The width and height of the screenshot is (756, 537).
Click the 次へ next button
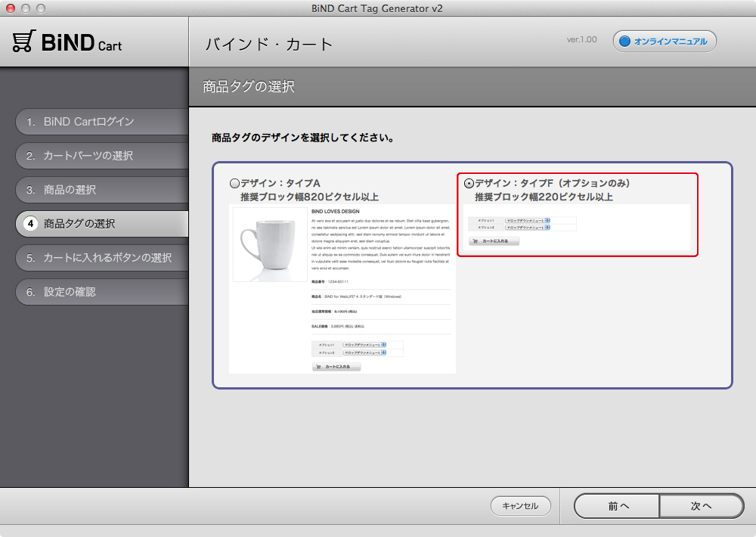click(702, 506)
